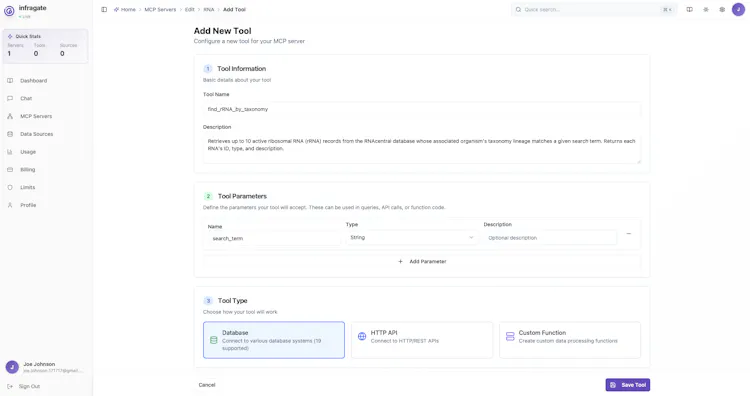
Task: Click Add Parameter
Action: (x=422, y=262)
